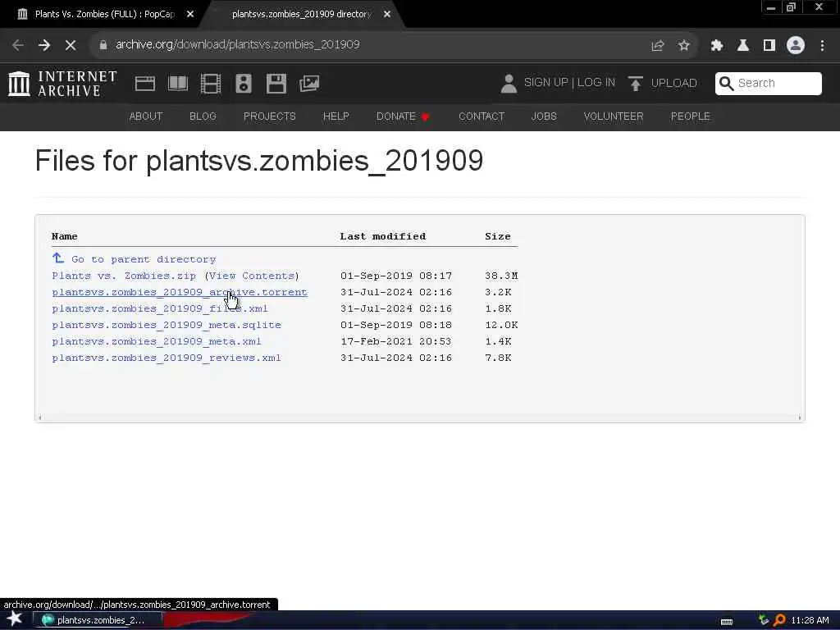Download Plants vs. Zombies.zip

coord(124,276)
